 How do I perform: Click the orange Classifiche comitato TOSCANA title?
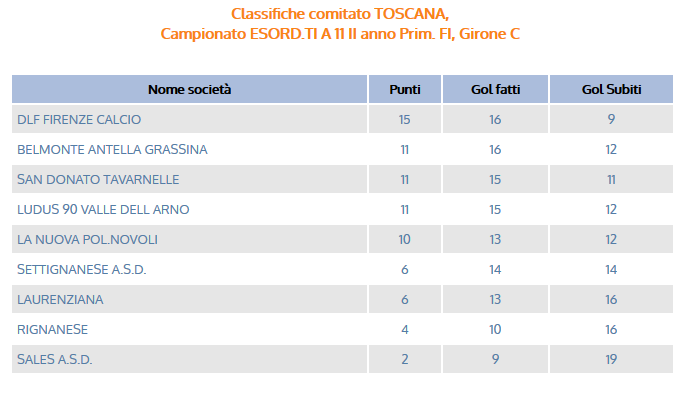tap(340, 14)
